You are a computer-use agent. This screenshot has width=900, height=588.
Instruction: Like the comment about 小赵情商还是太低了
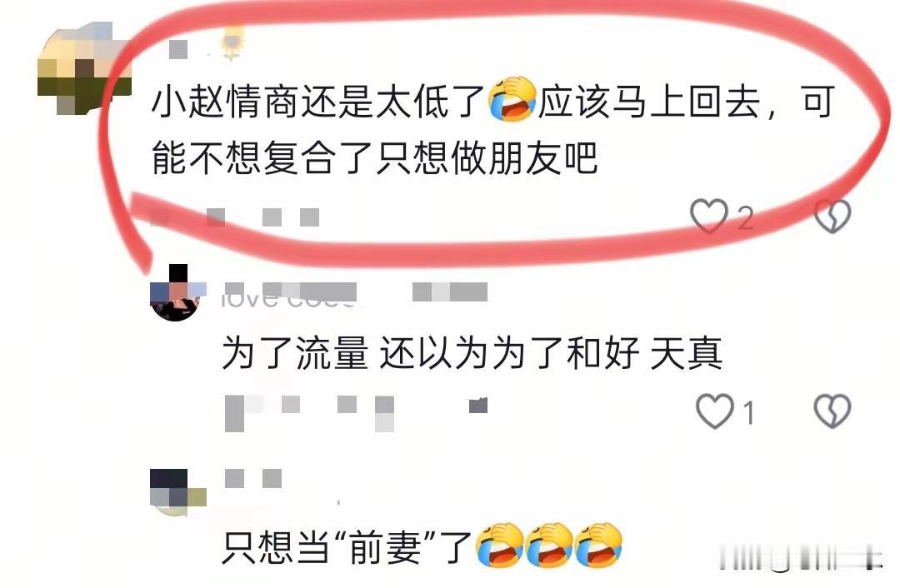pyautogui.click(x=709, y=217)
